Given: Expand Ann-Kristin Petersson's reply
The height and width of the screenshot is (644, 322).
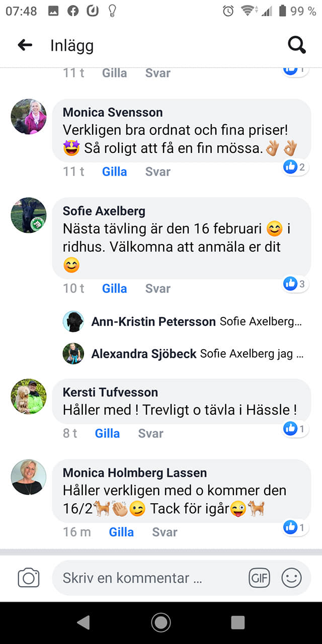Looking at the screenshot, I should (196, 321).
